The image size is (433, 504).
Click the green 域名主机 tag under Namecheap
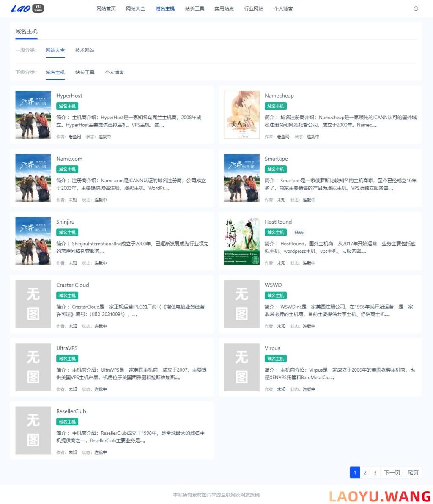pyautogui.click(x=275, y=106)
